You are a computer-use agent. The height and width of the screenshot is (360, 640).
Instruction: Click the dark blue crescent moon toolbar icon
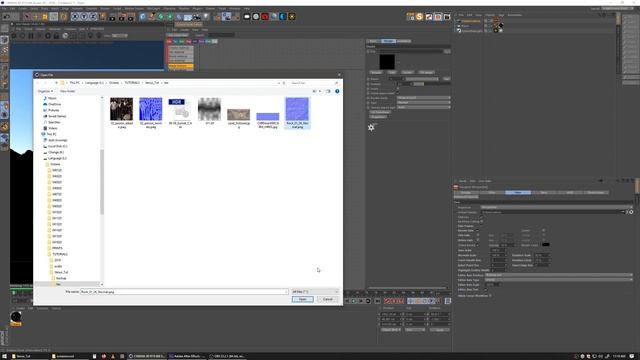click(x=283, y=17)
